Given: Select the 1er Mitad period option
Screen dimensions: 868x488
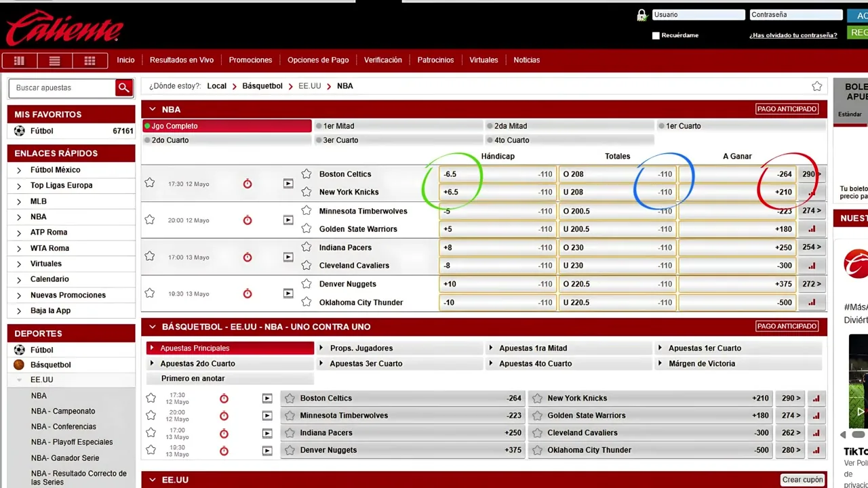Looking at the screenshot, I should pyautogui.click(x=399, y=126).
